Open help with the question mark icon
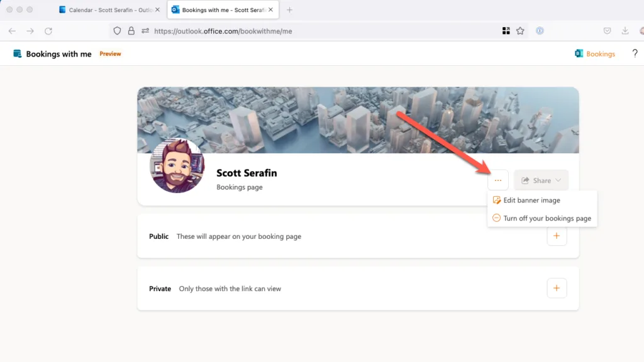644x362 pixels. click(635, 53)
